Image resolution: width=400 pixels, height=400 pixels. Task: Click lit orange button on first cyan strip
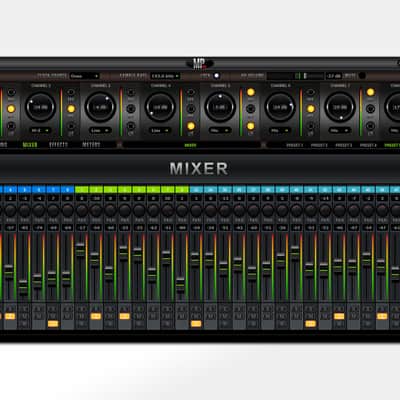tap(196, 323)
